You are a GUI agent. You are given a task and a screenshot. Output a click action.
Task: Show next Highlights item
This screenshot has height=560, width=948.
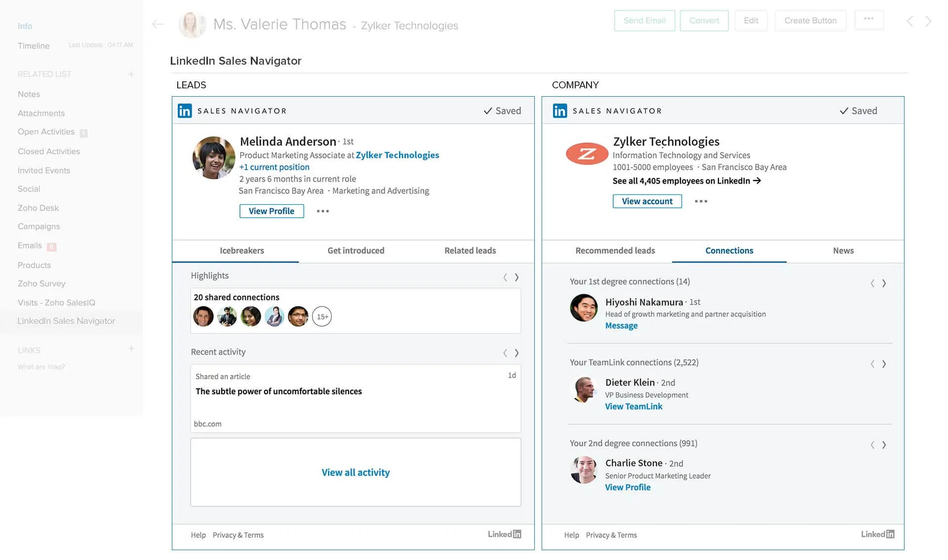point(516,277)
